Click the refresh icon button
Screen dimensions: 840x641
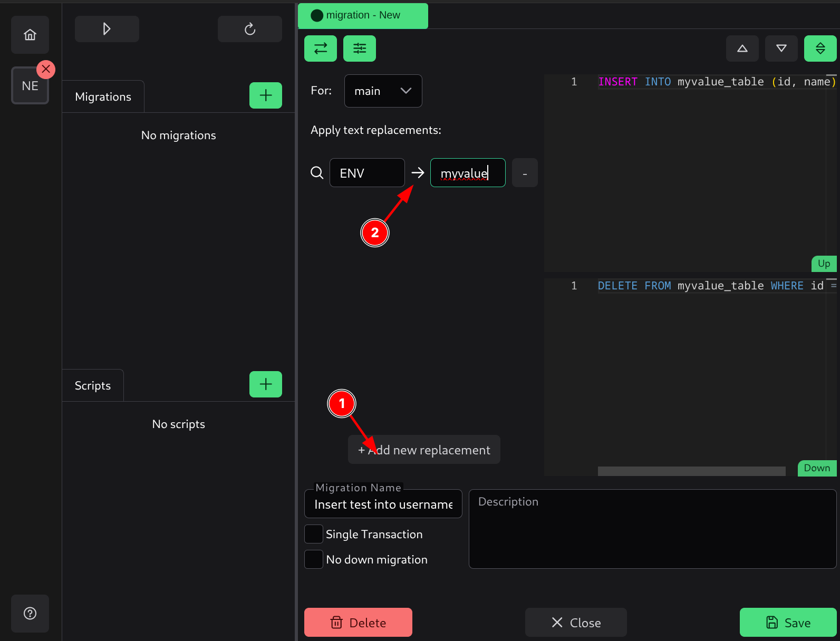pyautogui.click(x=249, y=29)
